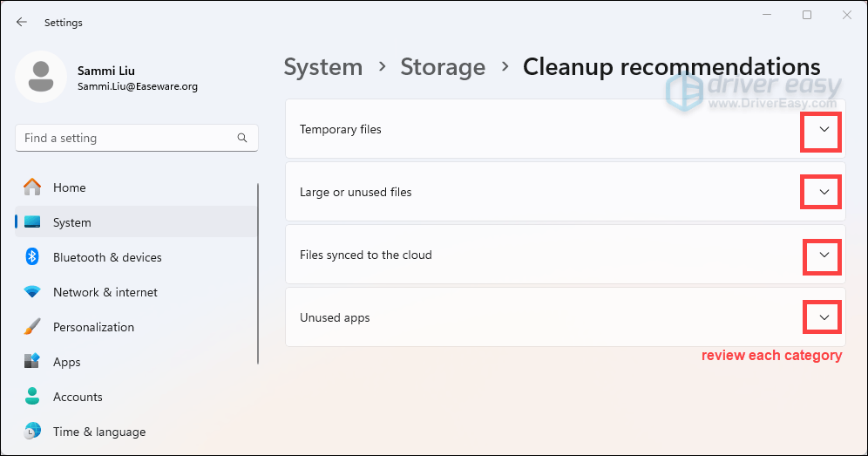The height and width of the screenshot is (456, 868).
Task: Expand the Temporary files section
Action: click(x=824, y=130)
